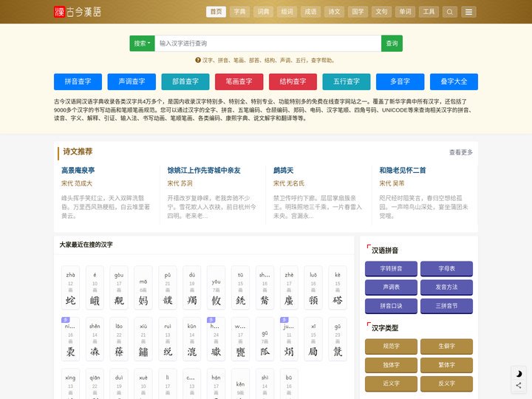Open the poem 和隐老见怀二首

(x=403, y=171)
